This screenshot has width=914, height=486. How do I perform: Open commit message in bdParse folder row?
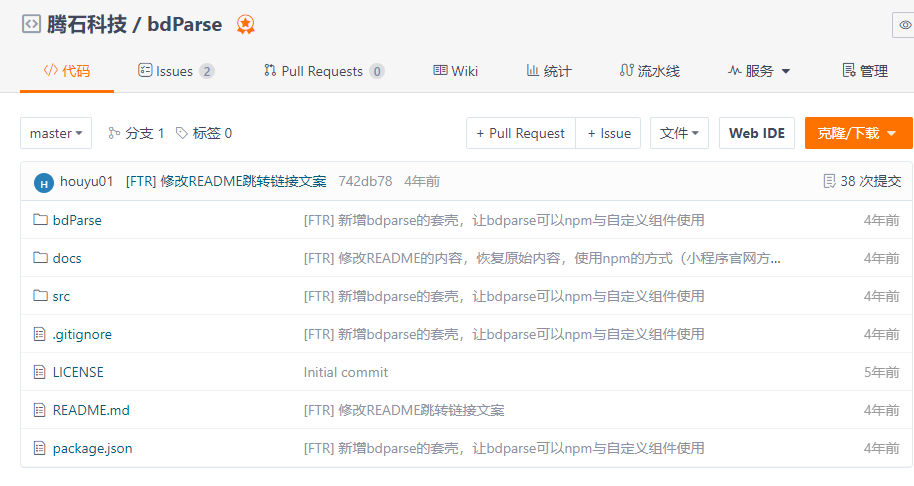pyautogui.click(x=504, y=220)
